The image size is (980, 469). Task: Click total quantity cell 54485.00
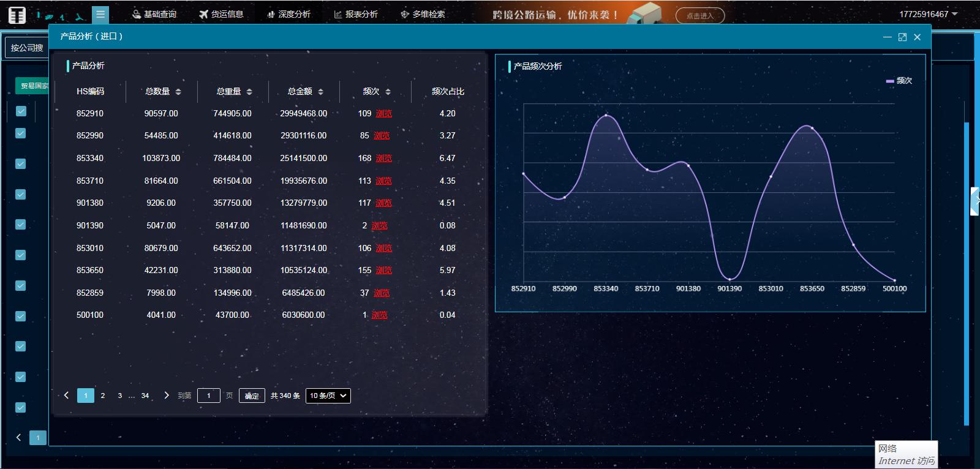[161, 136]
